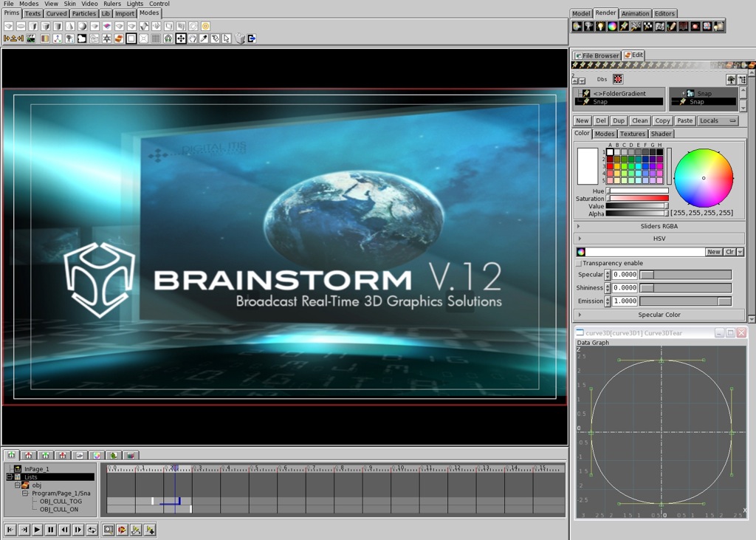Expand the Sliders RGBA section
Viewport: 756px width, 540px height.
pyautogui.click(x=659, y=226)
